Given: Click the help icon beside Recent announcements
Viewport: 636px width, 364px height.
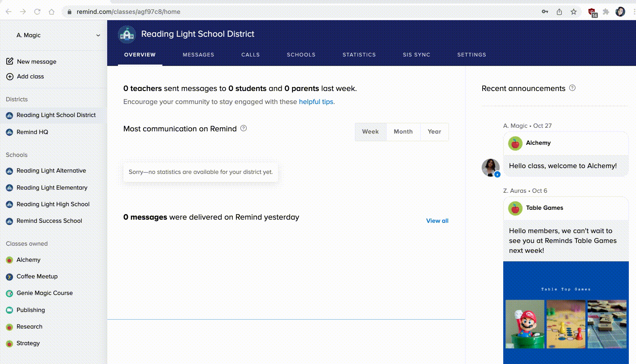Looking at the screenshot, I should pyautogui.click(x=572, y=88).
